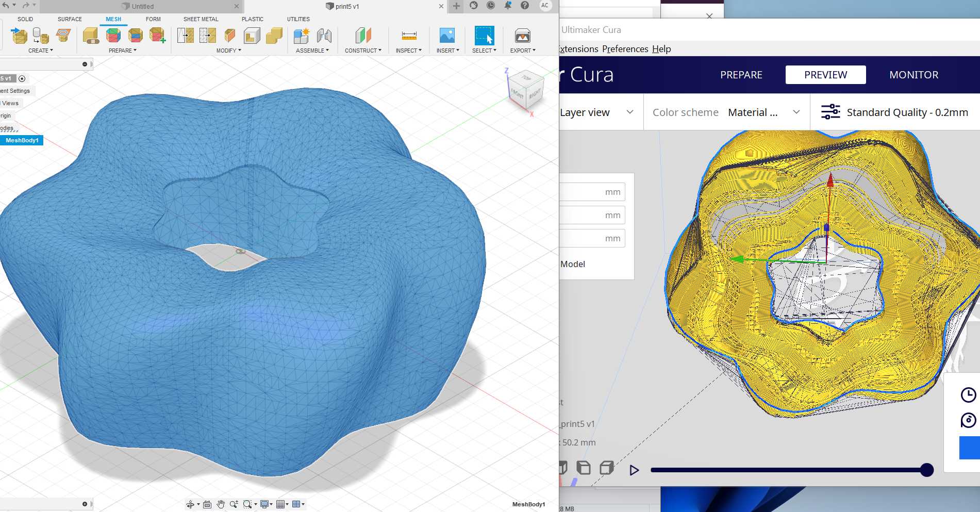This screenshot has height=512, width=980.
Task: Click the Pan hand tool in navigation bar
Action: tap(221, 504)
